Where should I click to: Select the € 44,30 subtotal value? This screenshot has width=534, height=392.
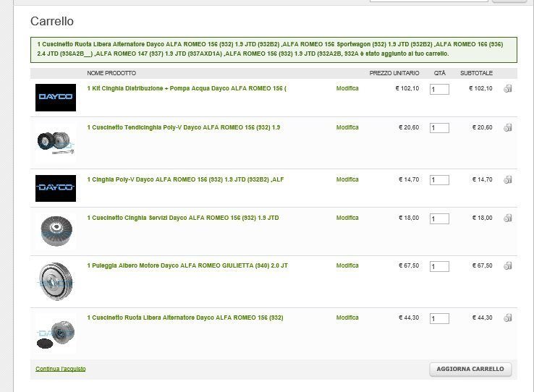pos(482,318)
